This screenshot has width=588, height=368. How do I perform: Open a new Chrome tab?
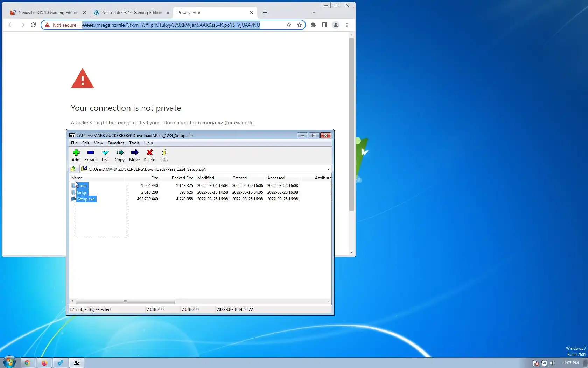click(x=265, y=13)
